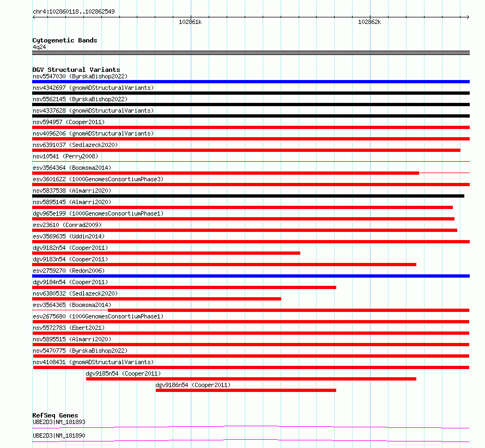Select variant nsv5547030 (ByrskaBishop2022) label
This screenshot has height=448, width=485.
point(80,76)
